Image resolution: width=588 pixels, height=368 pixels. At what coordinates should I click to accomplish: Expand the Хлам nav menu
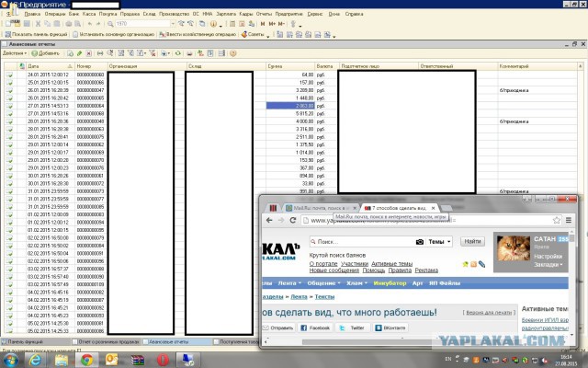(x=356, y=283)
